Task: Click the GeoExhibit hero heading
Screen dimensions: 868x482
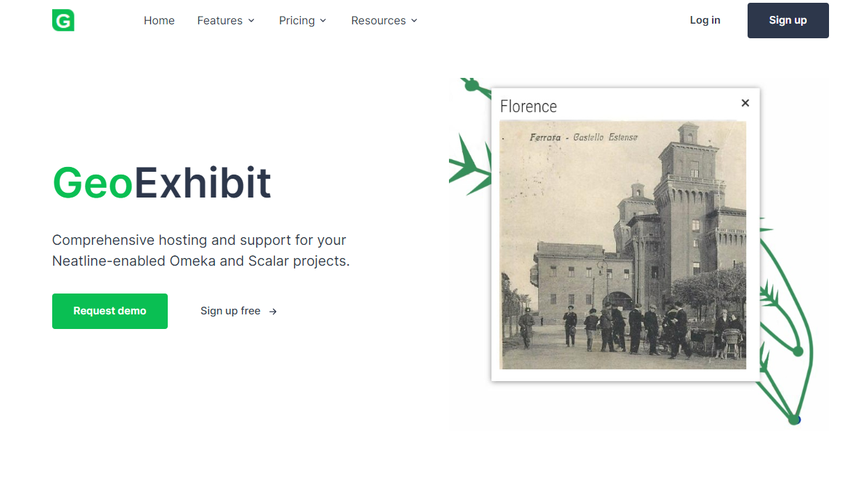Action: (x=161, y=183)
